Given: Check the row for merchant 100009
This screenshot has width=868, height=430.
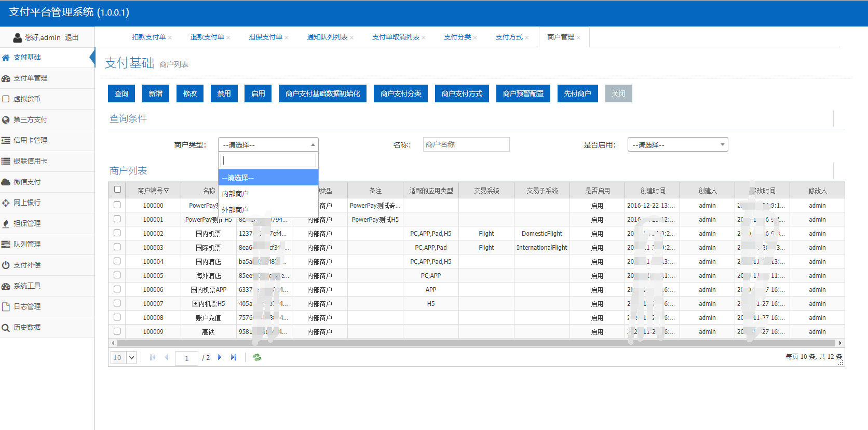Looking at the screenshot, I should (117, 331).
